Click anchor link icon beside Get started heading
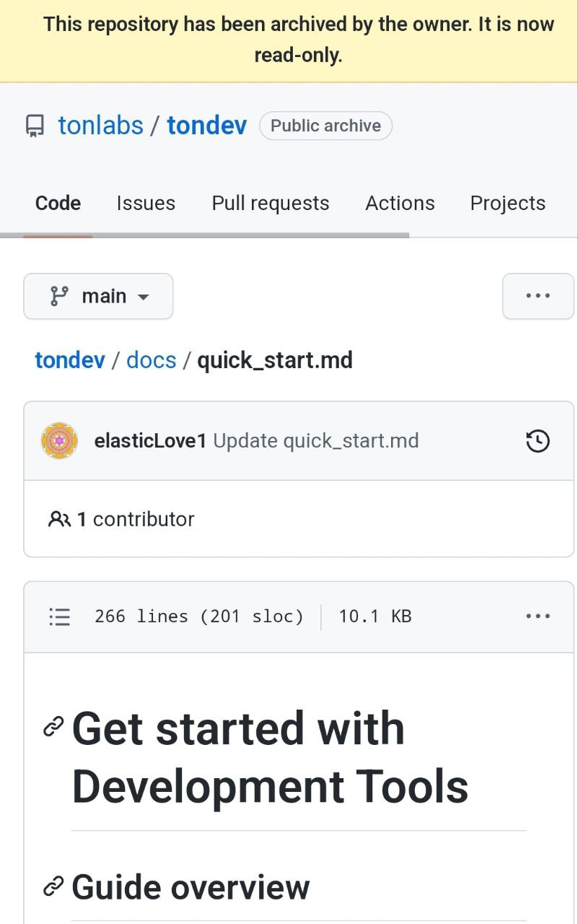Viewport: 578px width, 924px height. [x=53, y=727]
